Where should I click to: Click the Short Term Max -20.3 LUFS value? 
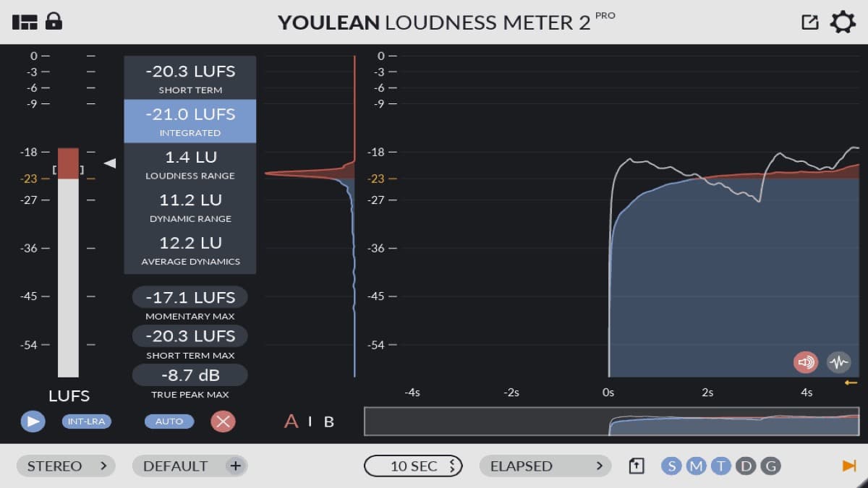pyautogui.click(x=190, y=336)
